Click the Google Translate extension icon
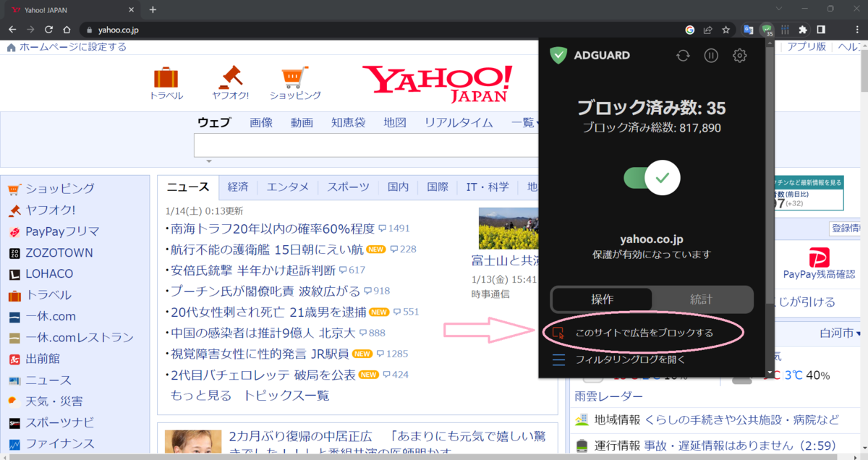 point(749,30)
